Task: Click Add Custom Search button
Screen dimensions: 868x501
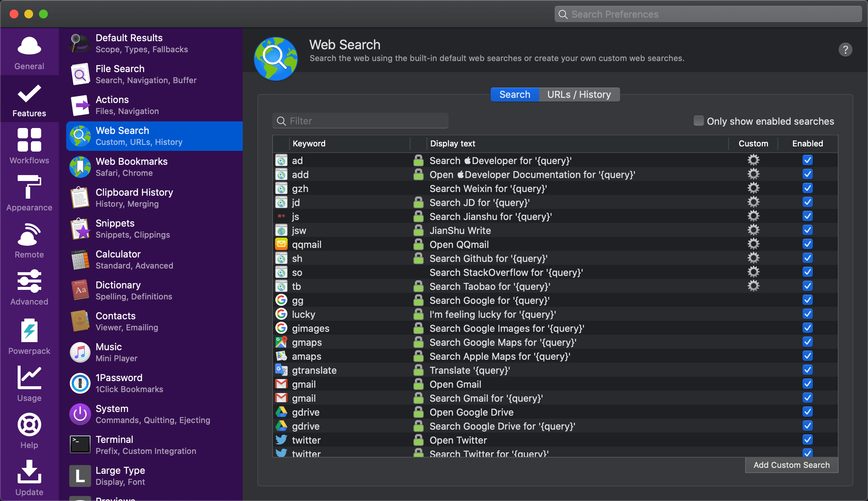Action: tap(791, 465)
